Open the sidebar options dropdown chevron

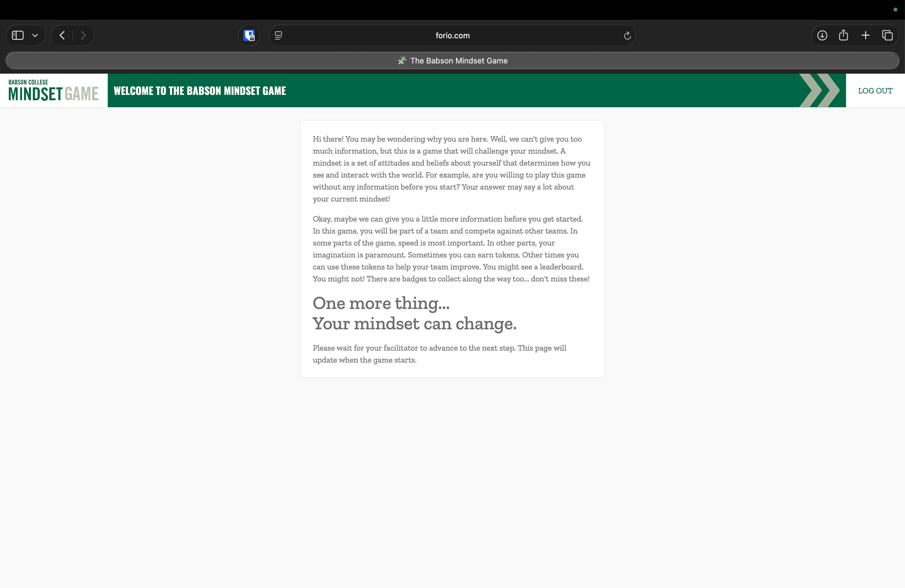tap(35, 35)
